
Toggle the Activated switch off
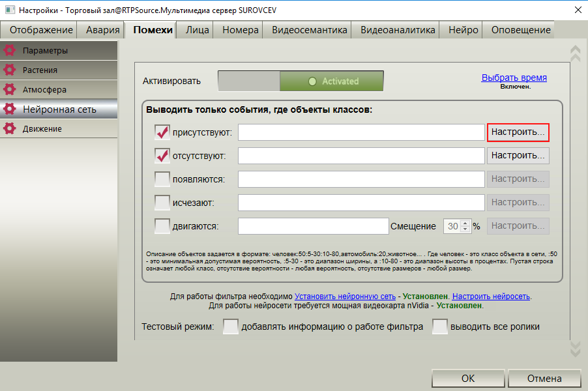[x=301, y=81]
